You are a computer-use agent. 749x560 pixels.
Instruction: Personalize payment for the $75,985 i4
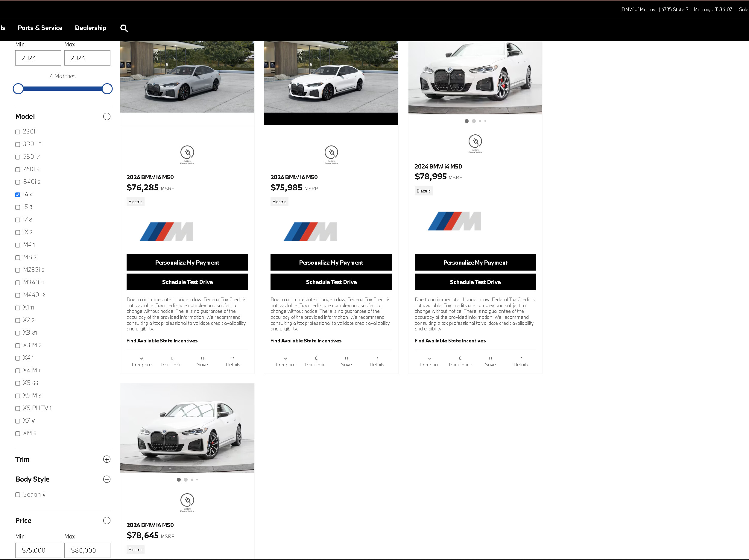[x=331, y=262]
